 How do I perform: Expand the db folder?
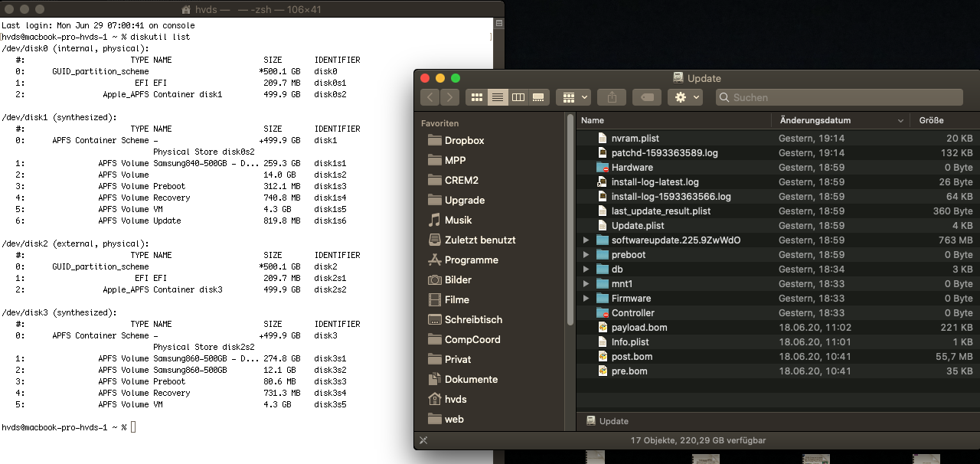[586, 270]
